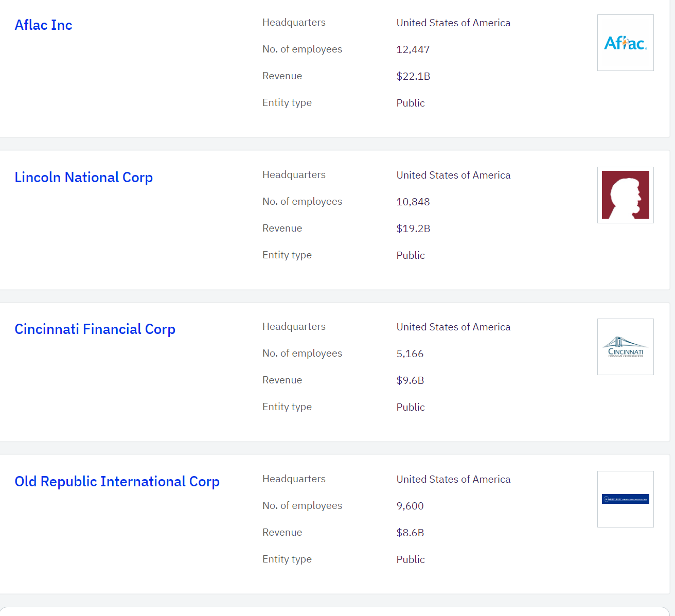Image resolution: width=675 pixels, height=616 pixels.
Task: Click Old Republic's Public entity type value
Action: (410, 559)
